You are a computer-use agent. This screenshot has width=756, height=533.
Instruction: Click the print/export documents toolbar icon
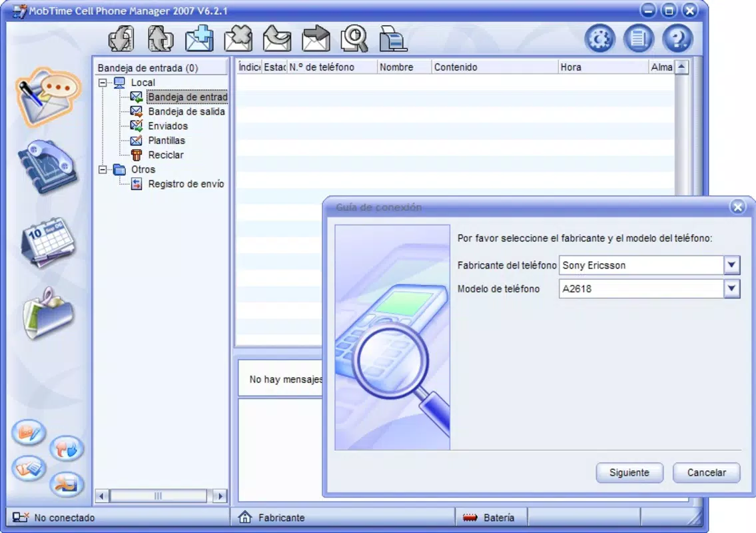[x=393, y=39]
